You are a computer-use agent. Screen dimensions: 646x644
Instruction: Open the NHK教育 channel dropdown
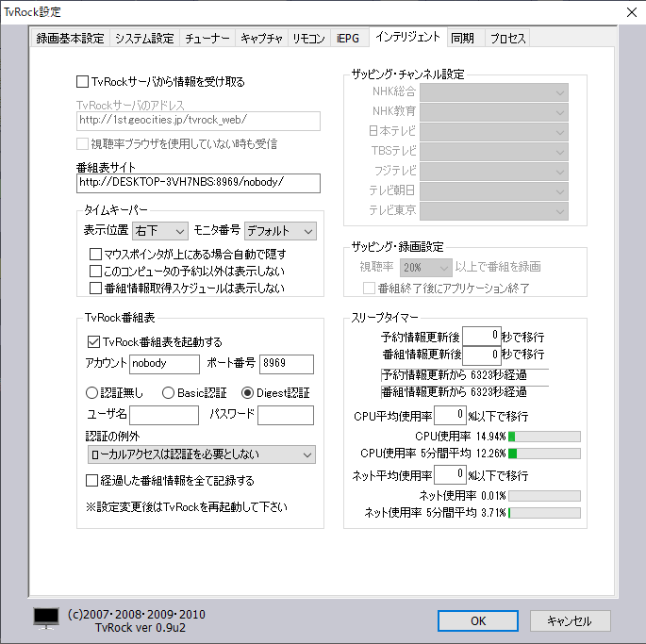[494, 112]
